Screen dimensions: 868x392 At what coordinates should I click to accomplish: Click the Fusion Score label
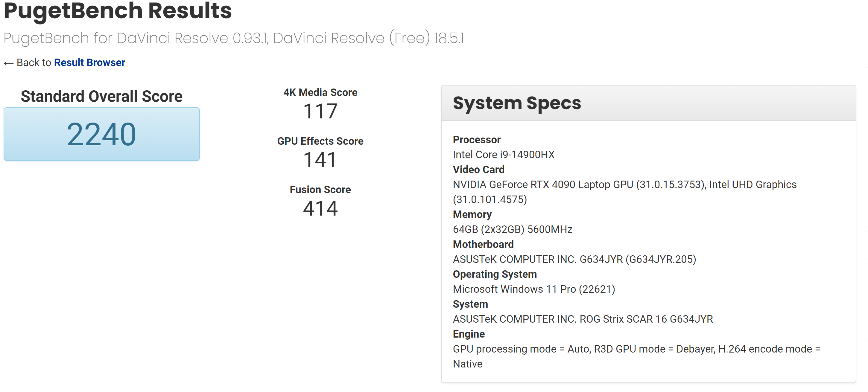pyautogui.click(x=320, y=189)
